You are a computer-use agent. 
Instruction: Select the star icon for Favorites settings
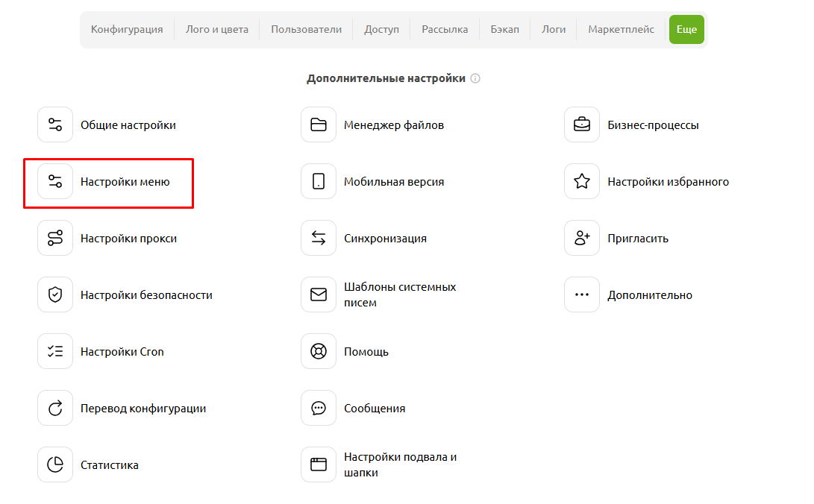pyautogui.click(x=582, y=181)
